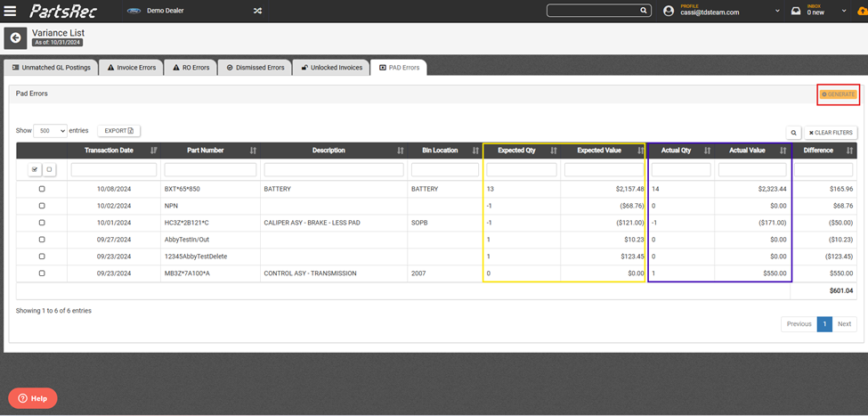The height and width of the screenshot is (416, 868).
Task: Focus the Actual Qty filter field
Action: coord(681,169)
